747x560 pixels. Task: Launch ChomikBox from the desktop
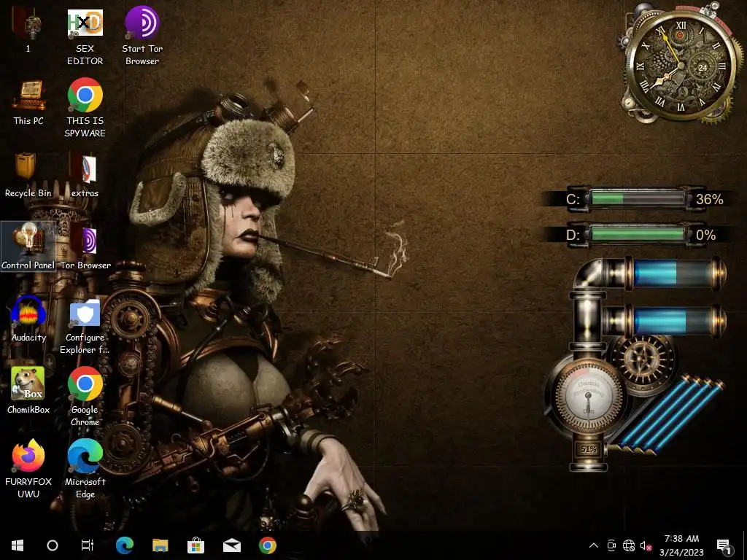pos(28,391)
